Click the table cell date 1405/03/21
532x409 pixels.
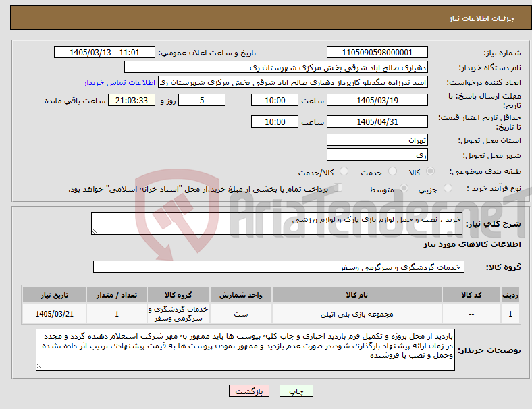[x=54, y=314]
